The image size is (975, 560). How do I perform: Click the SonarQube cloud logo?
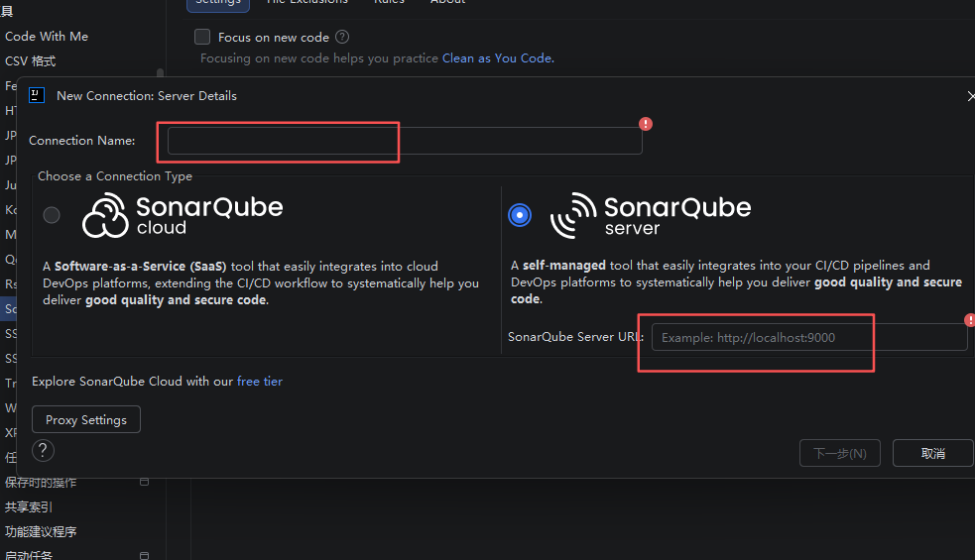coord(183,215)
